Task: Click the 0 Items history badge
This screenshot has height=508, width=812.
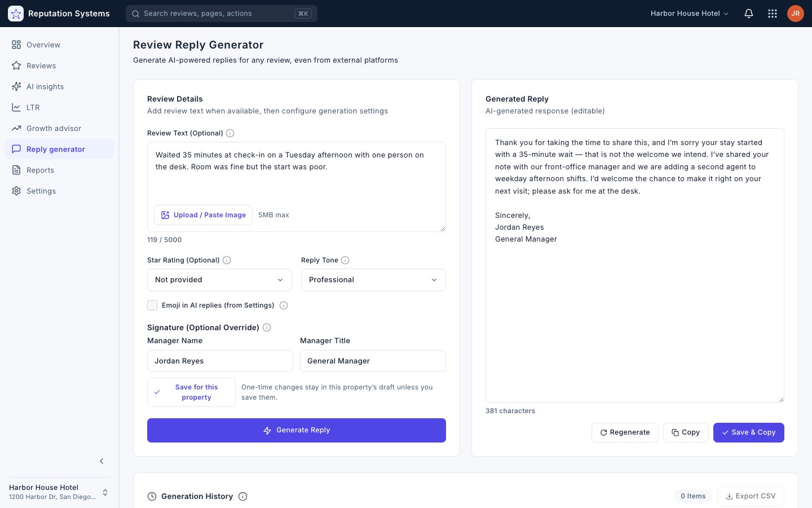Action: click(693, 496)
